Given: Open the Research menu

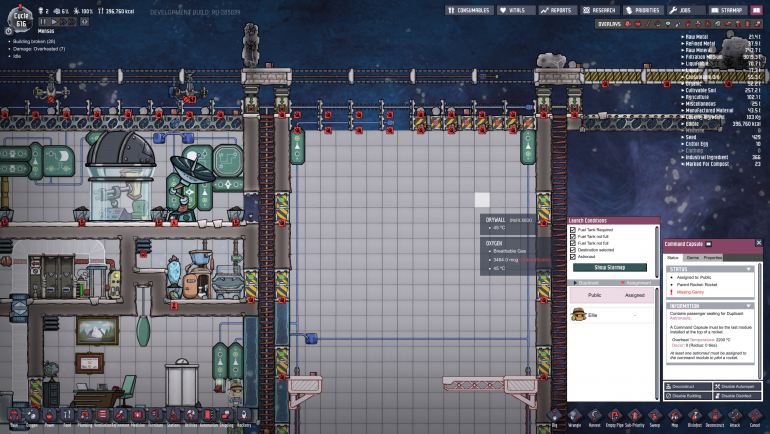Looking at the screenshot, I should click(x=600, y=10).
